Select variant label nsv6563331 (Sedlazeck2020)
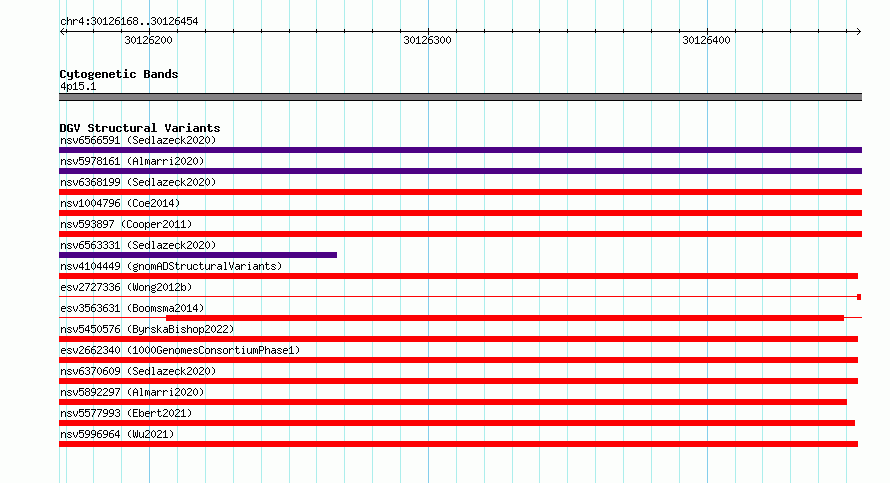The height and width of the screenshot is (483, 890). (x=138, y=245)
